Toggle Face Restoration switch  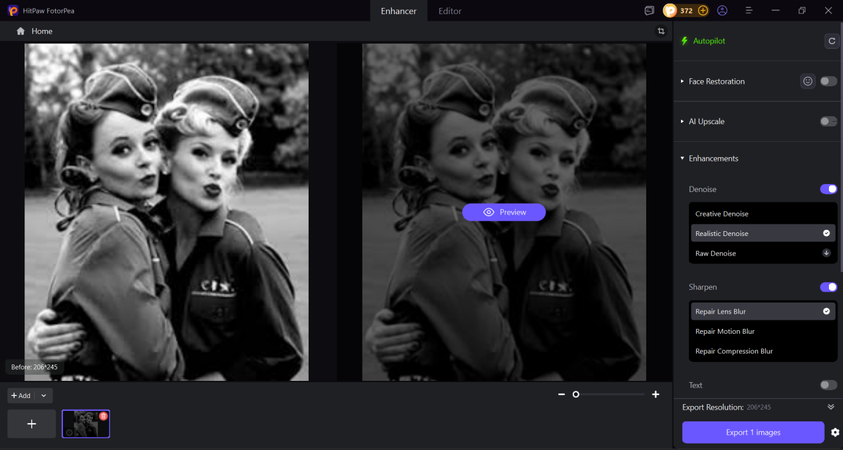[x=828, y=81]
